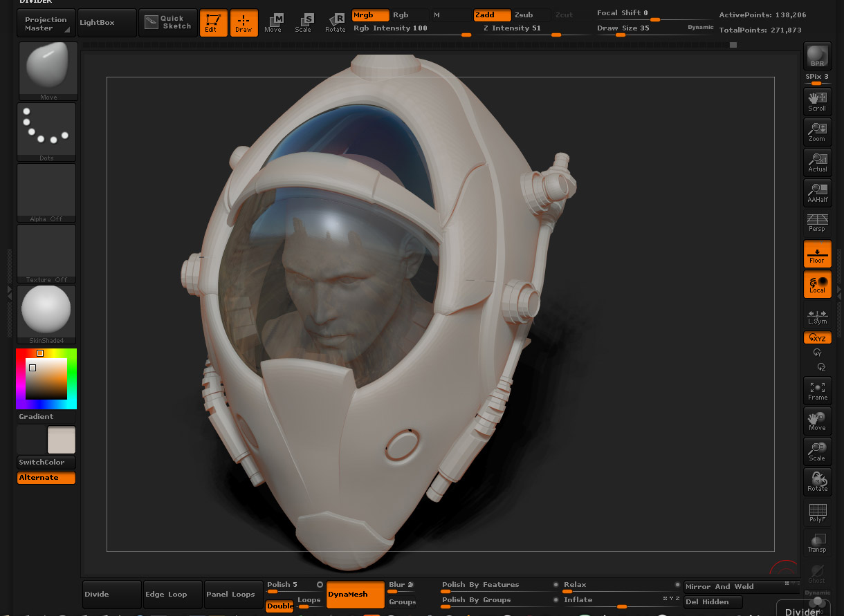Image resolution: width=844 pixels, height=616 pixels.
Task: Click the Panel Loops button
Action: pyautogui.click(x=233, y=595)
